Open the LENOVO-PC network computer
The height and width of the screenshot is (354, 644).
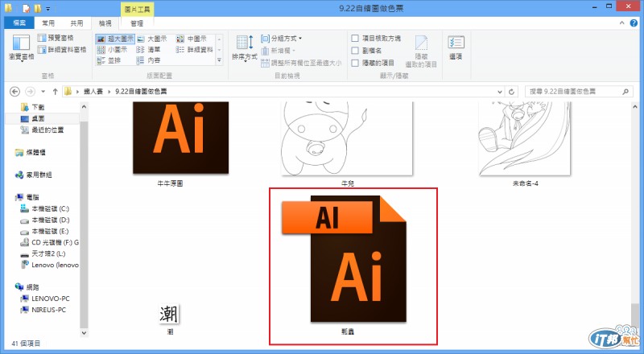pos(45,298)
